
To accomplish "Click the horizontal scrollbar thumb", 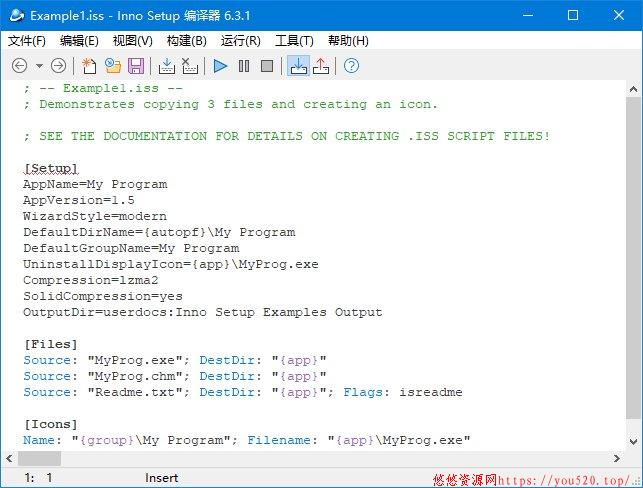I will (39, 458).
